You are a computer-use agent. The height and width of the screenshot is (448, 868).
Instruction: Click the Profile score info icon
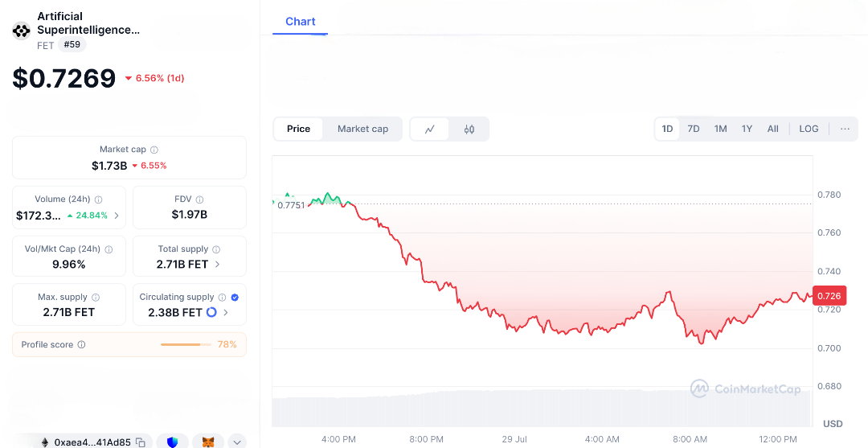tap(81, 344)
